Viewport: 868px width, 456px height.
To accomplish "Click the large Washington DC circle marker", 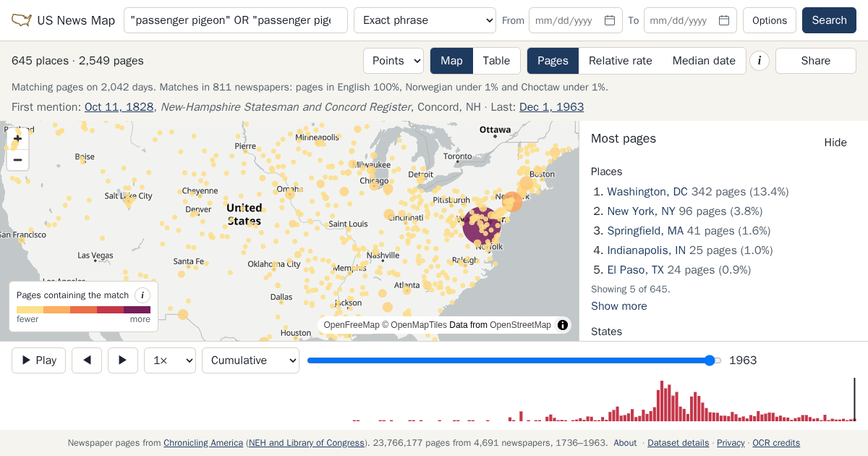I will coord(480,225).
